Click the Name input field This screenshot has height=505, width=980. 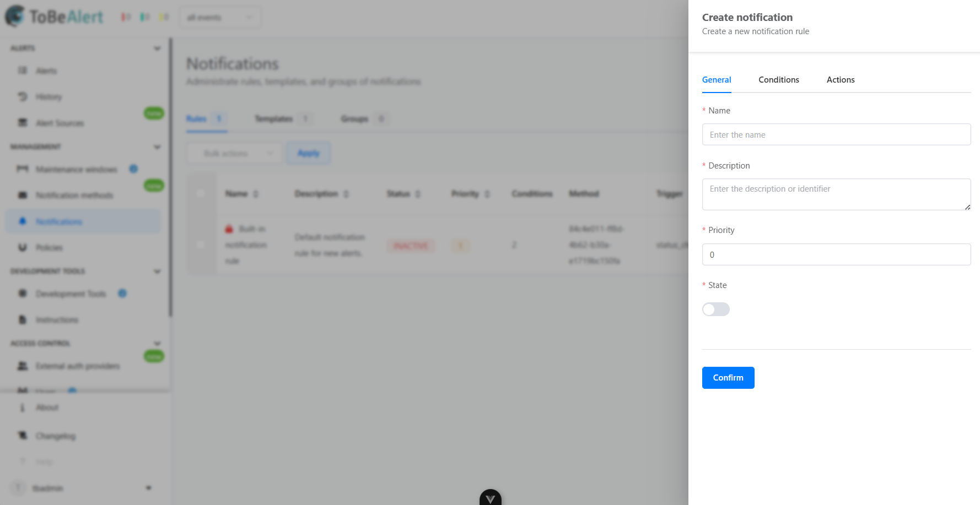[x=836, y=134]
